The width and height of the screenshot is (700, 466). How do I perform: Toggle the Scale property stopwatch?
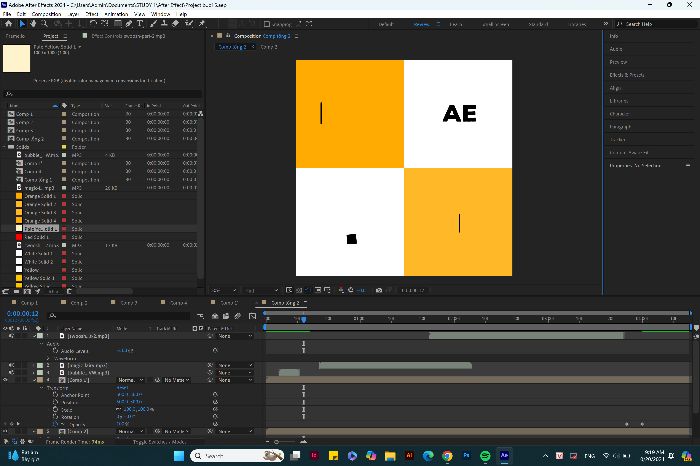click(x=56, y=409)
